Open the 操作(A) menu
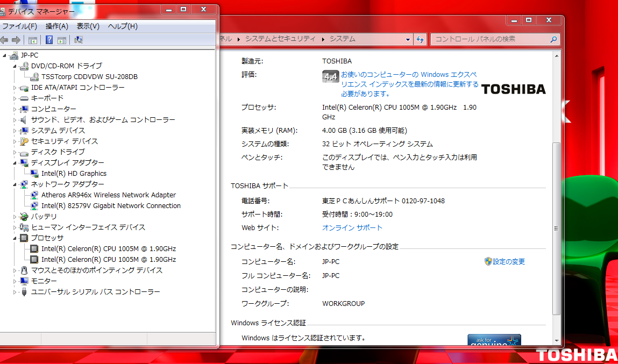The image size is (618, 364). click(57, 26)
